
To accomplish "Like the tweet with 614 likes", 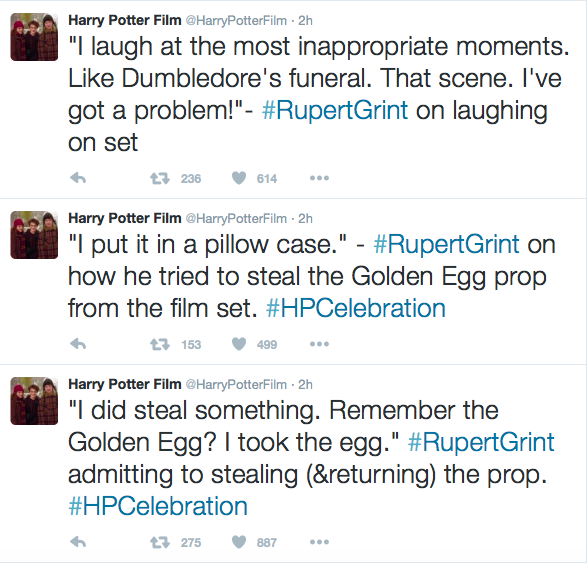I will pos(239,178).
